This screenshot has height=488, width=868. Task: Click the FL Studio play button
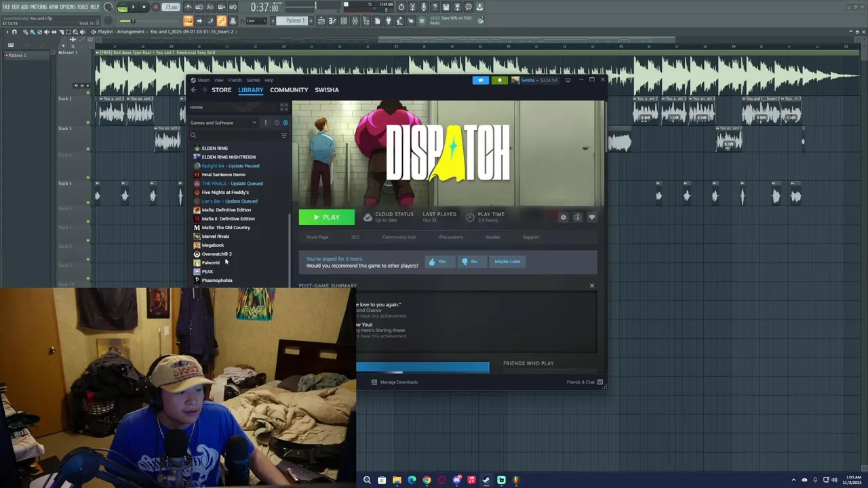pyautogui.click(x=133, y=7)
